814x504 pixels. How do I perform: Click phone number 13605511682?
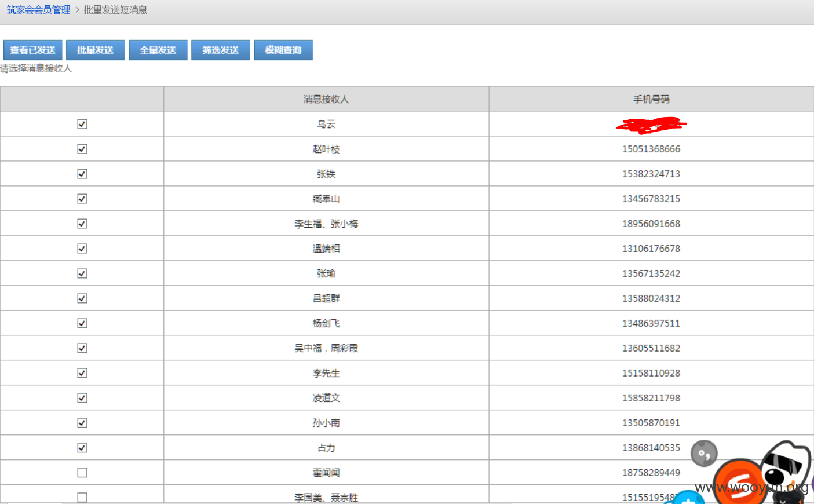click(x=651, y=348)
